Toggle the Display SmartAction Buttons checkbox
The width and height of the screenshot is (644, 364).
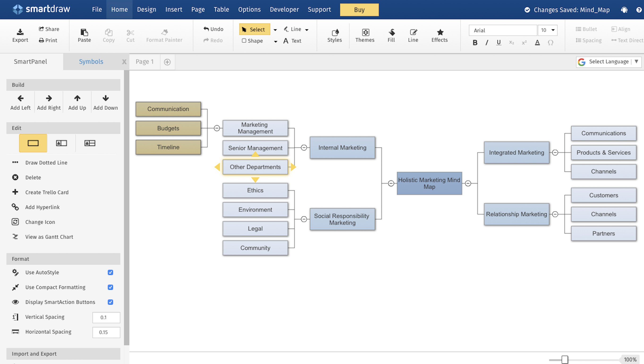(110, 302)
